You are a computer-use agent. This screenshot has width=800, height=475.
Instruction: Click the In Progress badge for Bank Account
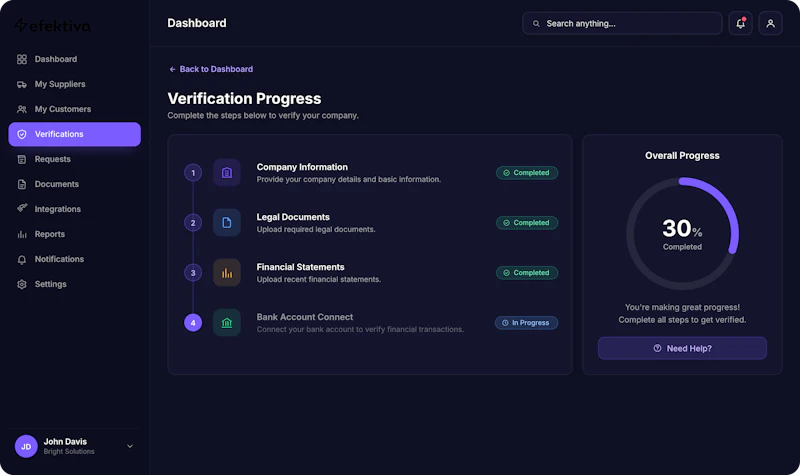coord(526,323)
